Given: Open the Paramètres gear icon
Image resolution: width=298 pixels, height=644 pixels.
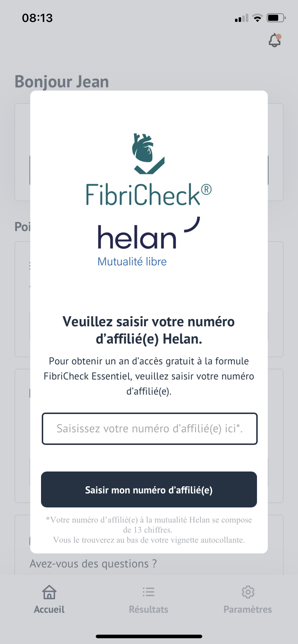Looking at the screenshot, I should [x=248, y=592].
